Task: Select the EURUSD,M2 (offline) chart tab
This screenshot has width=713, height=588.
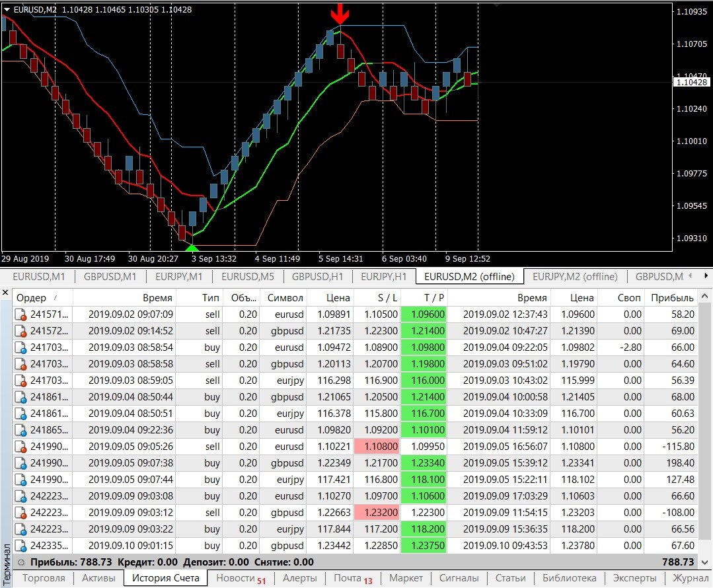Action: click(x=469, y=276)
